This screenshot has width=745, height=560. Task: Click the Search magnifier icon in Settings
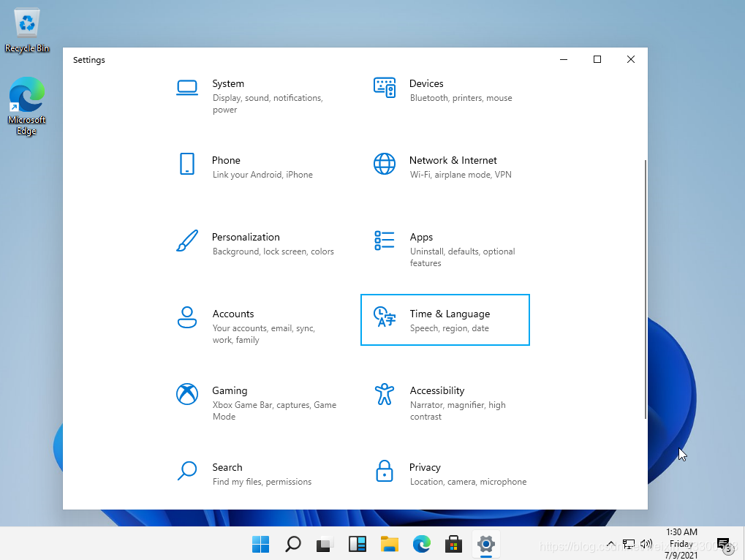click(x=187, y=471)
